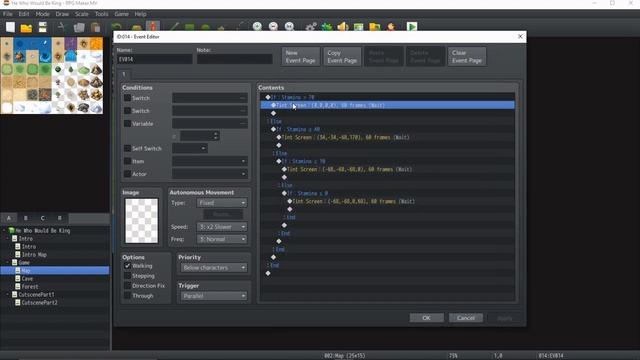Check the Through option checkbox
640x360 pixels.
[x=127, y=296]
